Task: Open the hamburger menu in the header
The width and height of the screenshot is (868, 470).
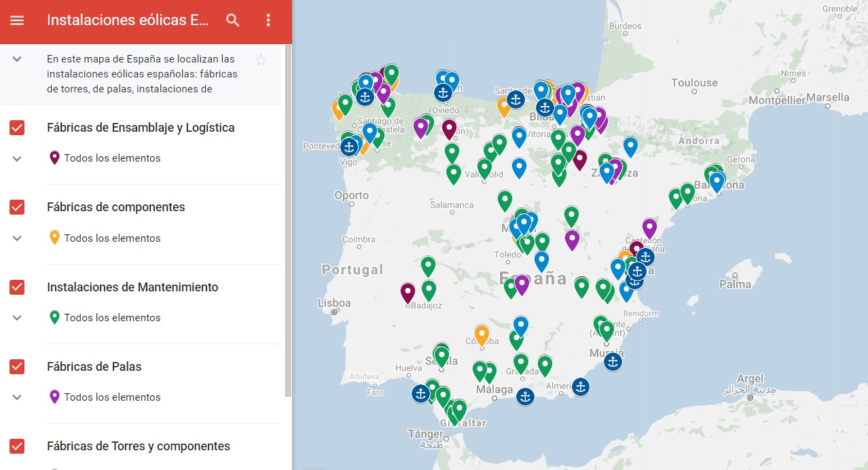Action: pyautogui.click(x=17, y=20)
